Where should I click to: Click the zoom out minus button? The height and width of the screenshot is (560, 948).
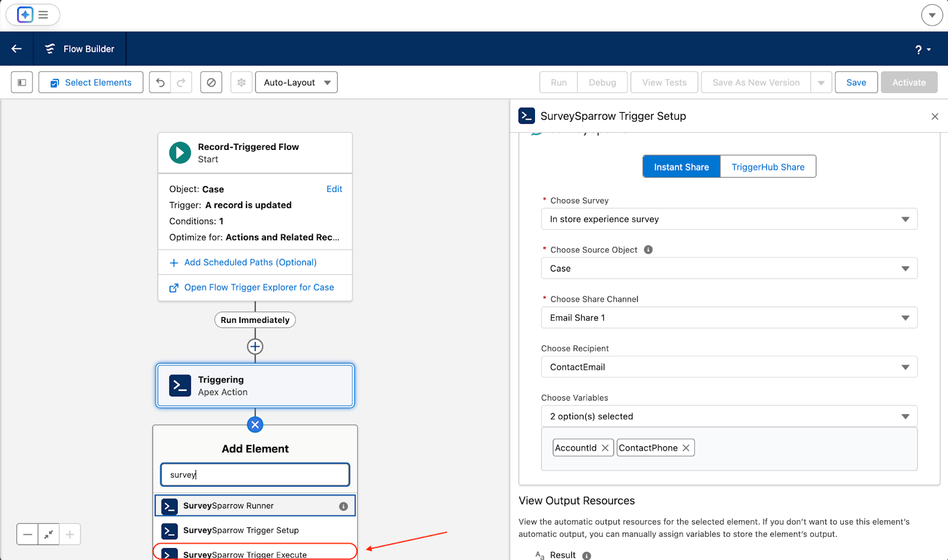click(x=28, y=535)
